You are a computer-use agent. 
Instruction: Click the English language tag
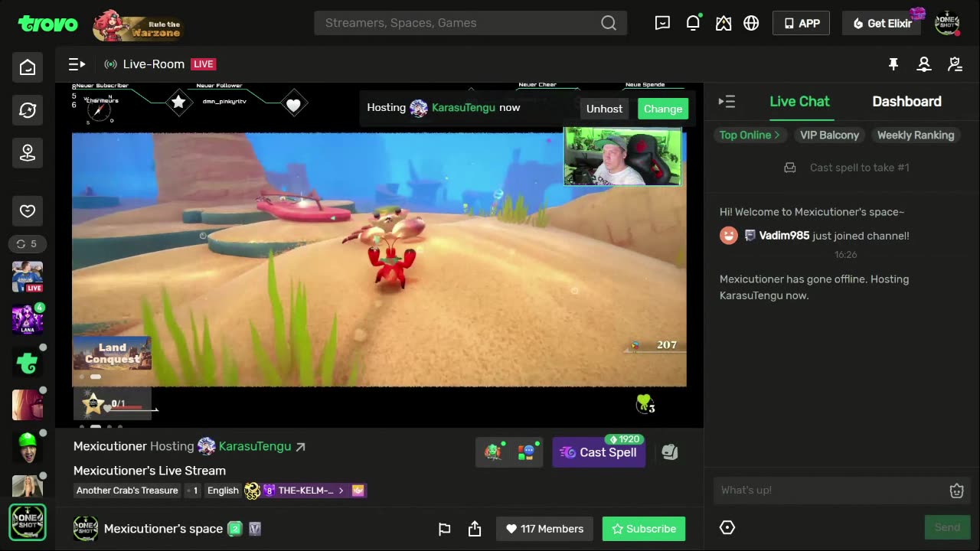coord(223,491)
